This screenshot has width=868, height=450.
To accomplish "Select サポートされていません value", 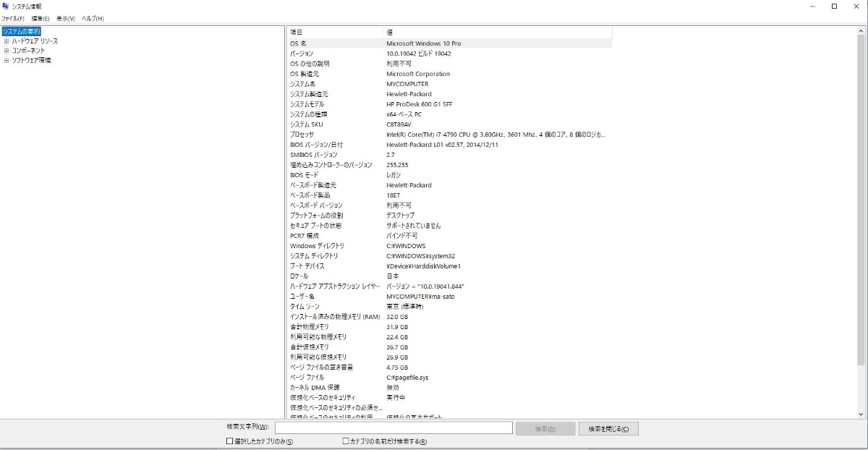I will [x=414, y=226].
